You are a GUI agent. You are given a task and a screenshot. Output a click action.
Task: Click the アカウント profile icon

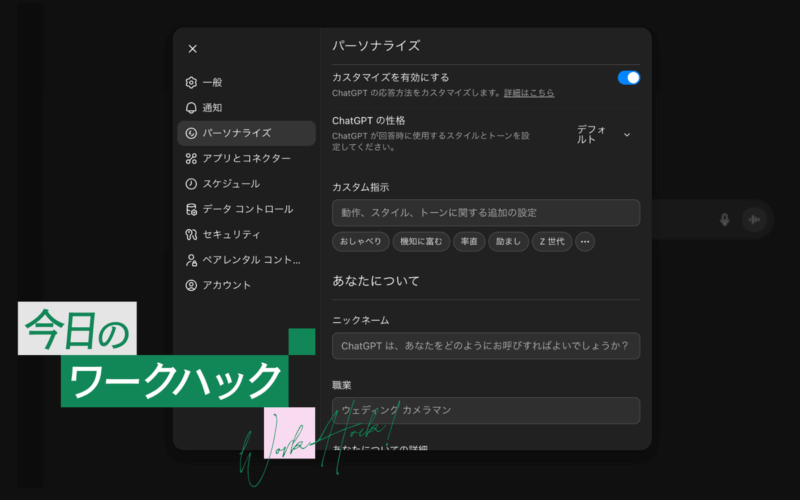click(191, 285)
